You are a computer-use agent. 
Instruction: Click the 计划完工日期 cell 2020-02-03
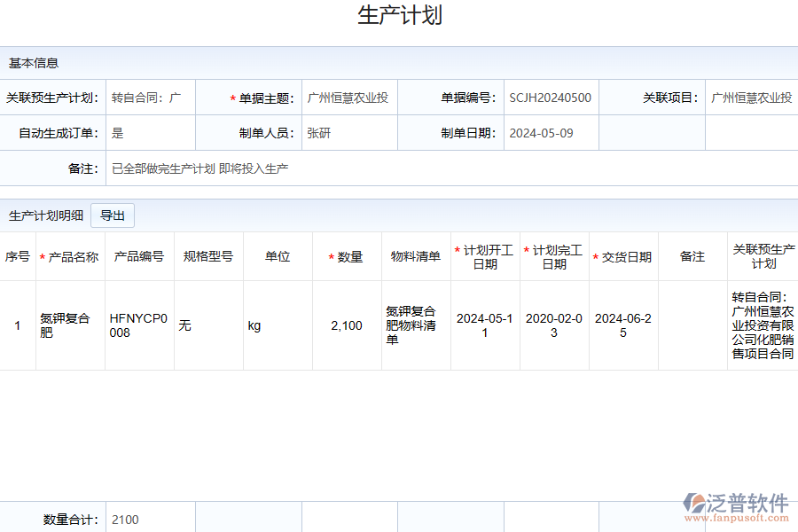click(x=554, y=325)
